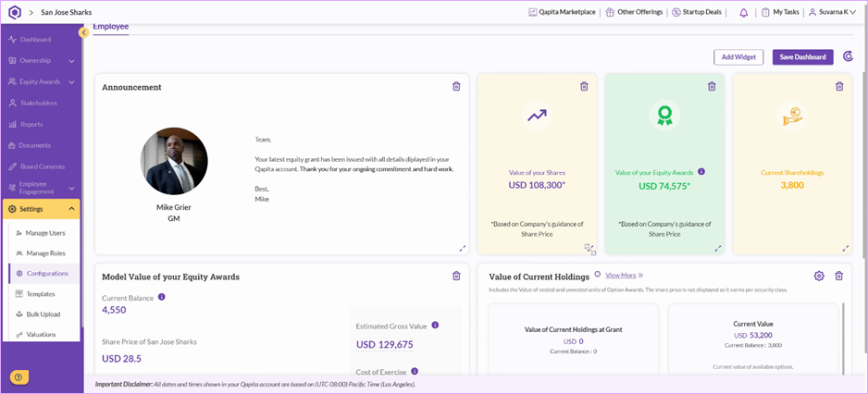Click the USD 28.5 share price
This screenshot has width=868, height=394.
click(x=122, y=359)
